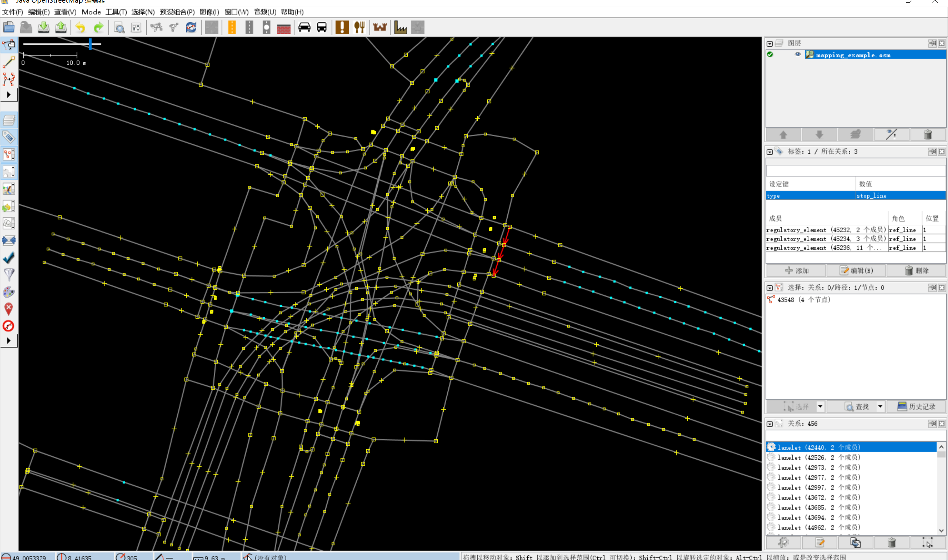The height and width of the screenshot is (560, 948).
Task: Open the 预设组合(P) menu
Action: pos(176,12)
